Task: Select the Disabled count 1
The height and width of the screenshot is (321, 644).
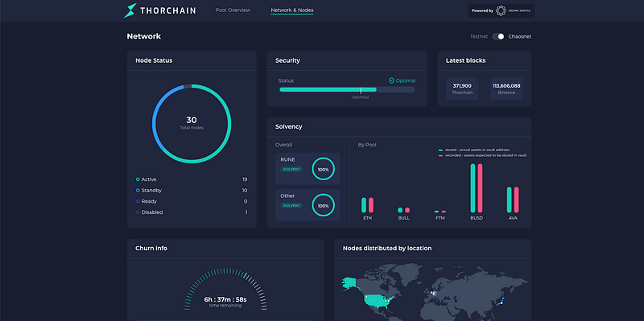Action: pyautogui.click(x=246, y=212)
